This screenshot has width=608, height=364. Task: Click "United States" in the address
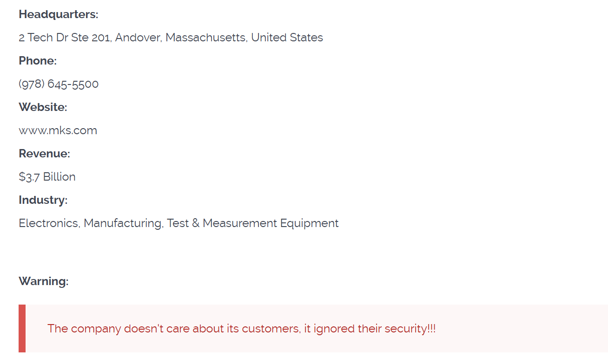tap(287, 38)
